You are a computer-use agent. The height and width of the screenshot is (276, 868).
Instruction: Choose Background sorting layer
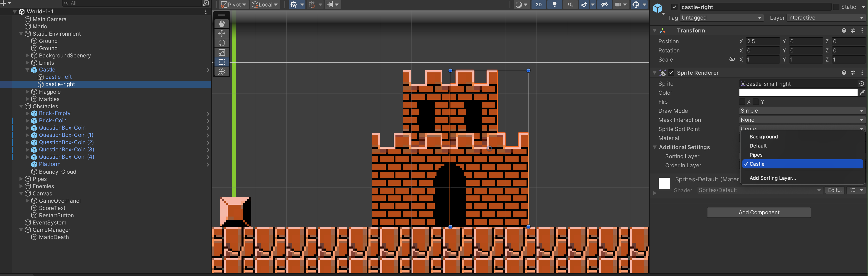[x=802, y=136]
